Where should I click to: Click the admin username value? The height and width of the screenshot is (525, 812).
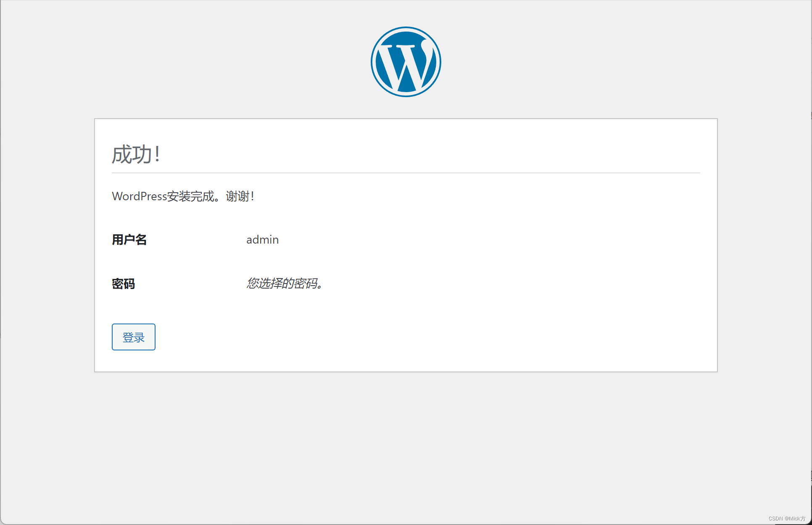[263, 240]
